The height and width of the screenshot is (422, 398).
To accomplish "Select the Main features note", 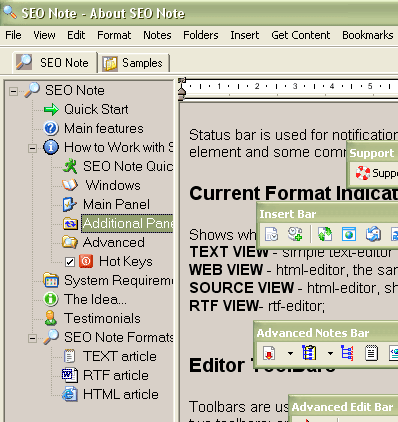I will click(104, 128).
